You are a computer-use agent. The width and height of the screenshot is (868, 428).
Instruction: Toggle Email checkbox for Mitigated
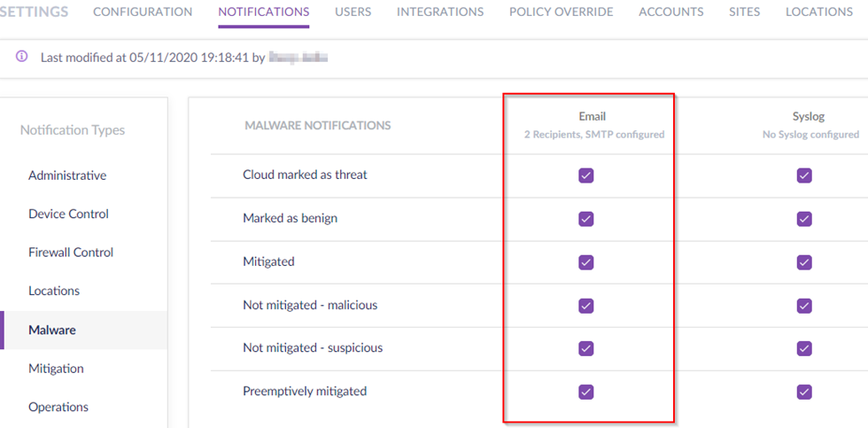click(585, 262)
